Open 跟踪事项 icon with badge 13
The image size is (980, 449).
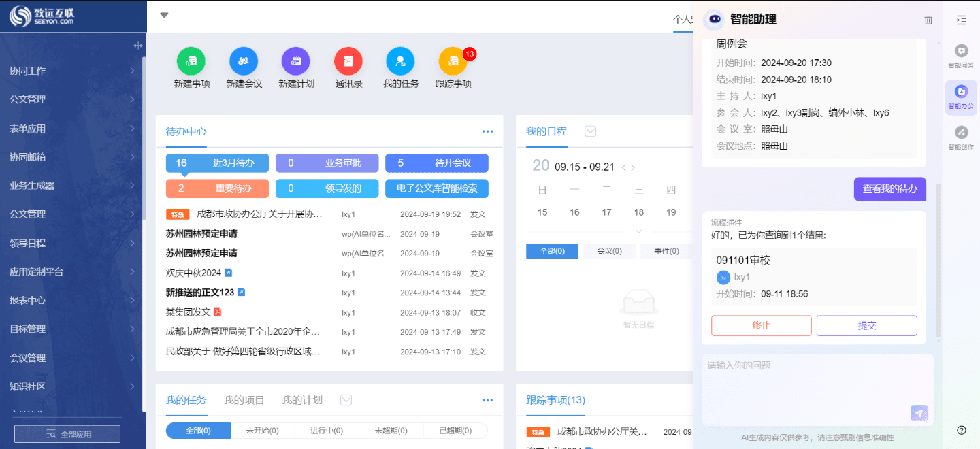(x=453, y=61)
